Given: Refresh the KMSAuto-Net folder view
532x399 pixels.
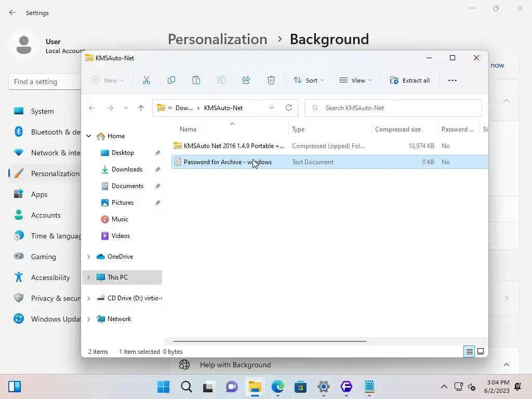Looking at the screenshot, I should [289, 108].
